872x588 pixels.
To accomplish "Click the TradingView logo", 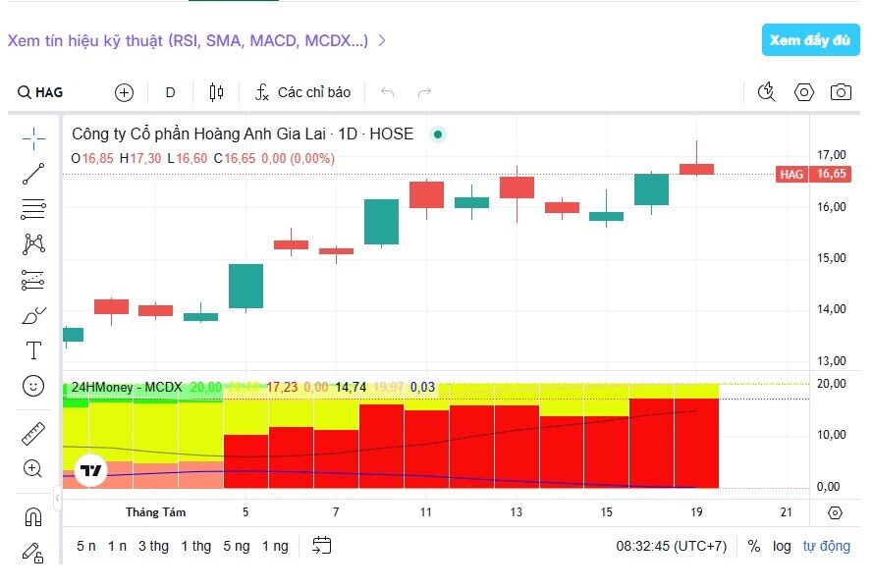I will coord(90,471).
